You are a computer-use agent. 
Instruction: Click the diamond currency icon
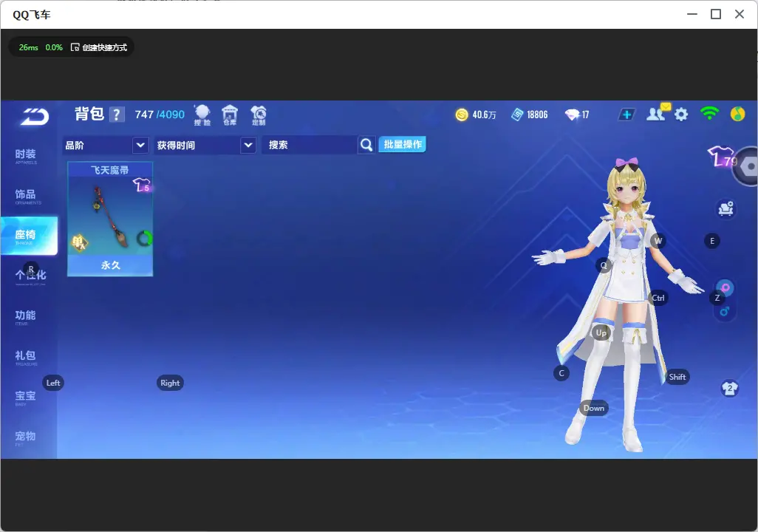tap(572, 115)
